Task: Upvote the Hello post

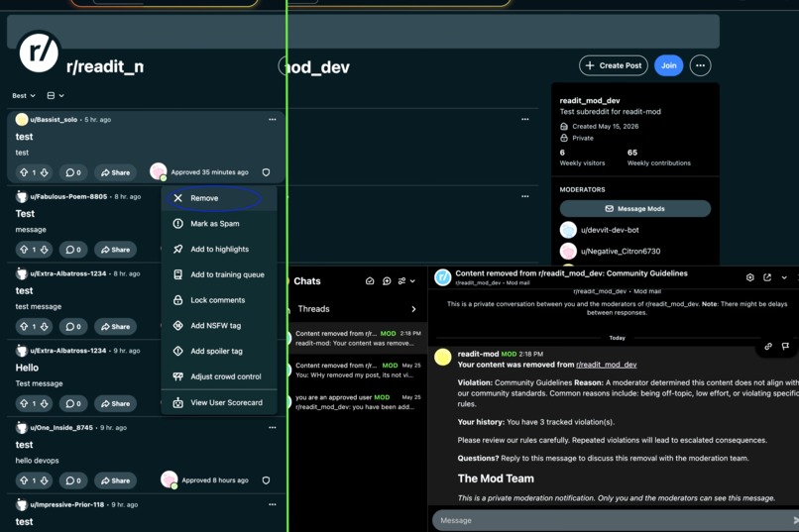Action: click(x=24, y=403)
